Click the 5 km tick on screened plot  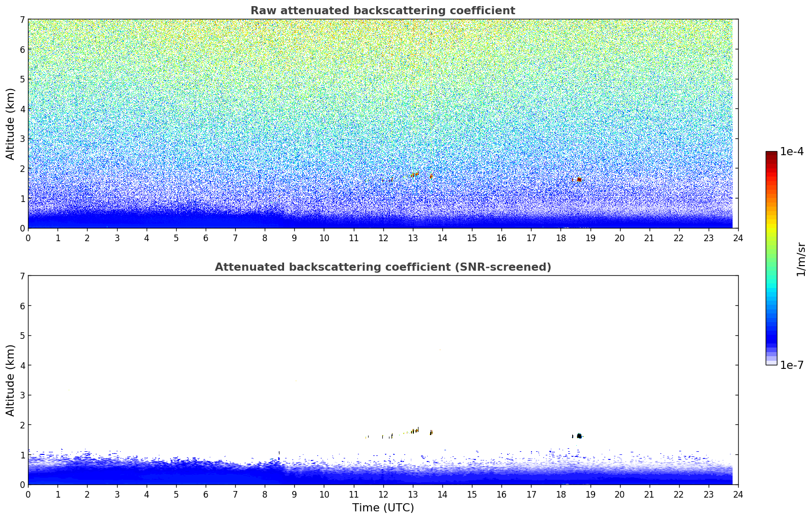22,336
